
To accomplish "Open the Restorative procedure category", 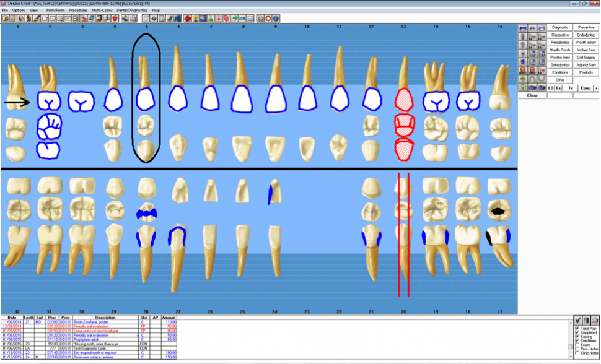I will tap(559, 35).
